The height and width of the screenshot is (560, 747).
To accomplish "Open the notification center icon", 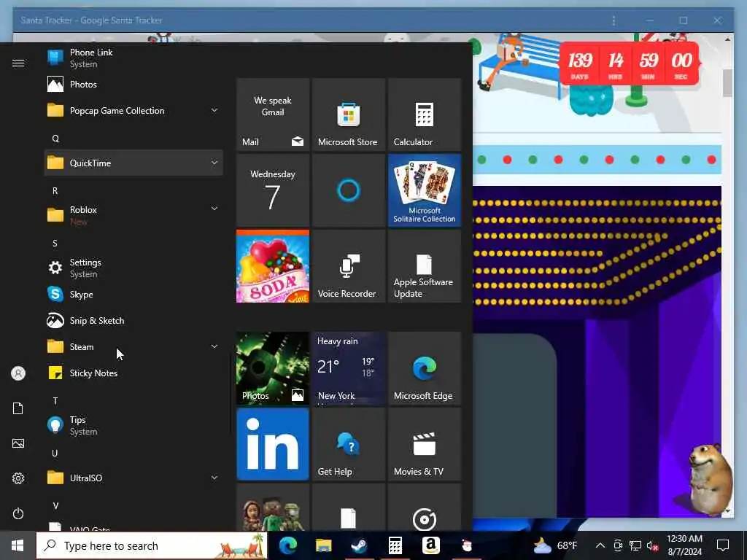I will [723, 545].
